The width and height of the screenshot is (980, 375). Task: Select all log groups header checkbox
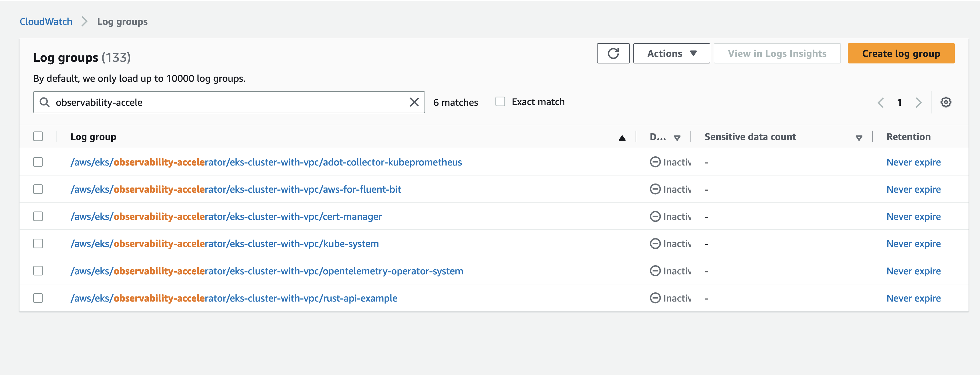38,137
